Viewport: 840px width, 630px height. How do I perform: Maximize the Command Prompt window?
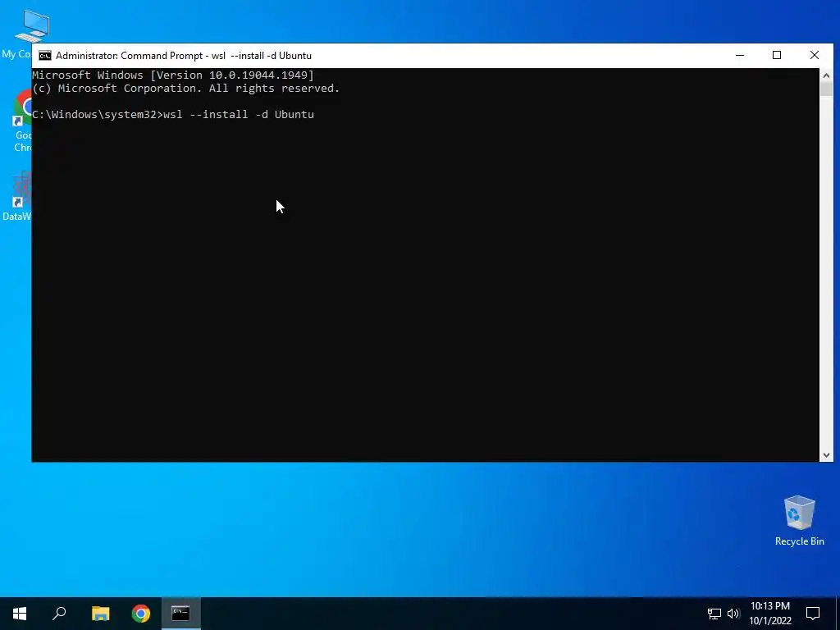click(777, 55)
